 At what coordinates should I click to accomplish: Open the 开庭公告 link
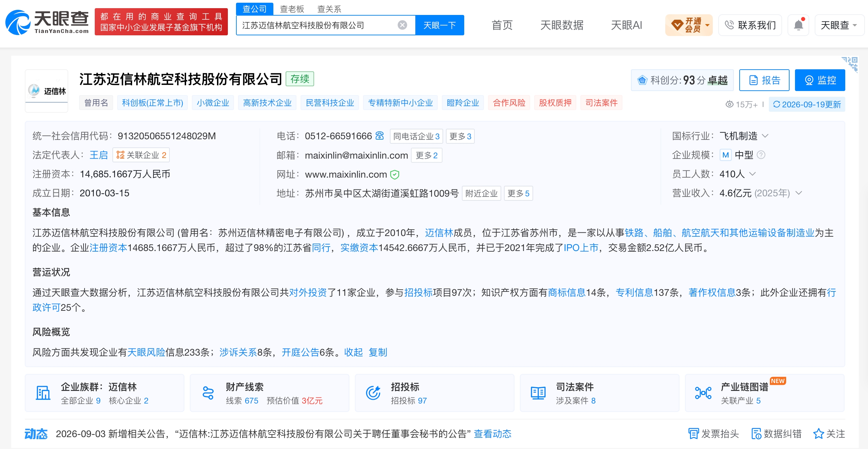301,352
